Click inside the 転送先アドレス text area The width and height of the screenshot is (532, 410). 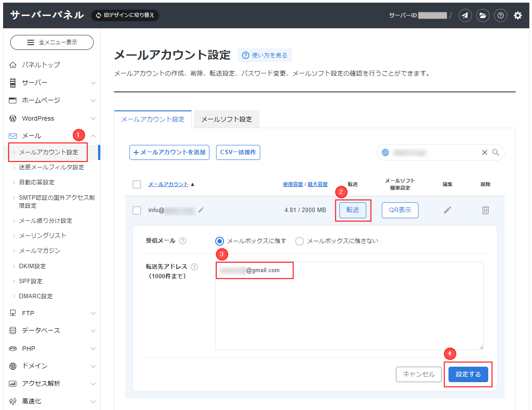tap(349, 305)
